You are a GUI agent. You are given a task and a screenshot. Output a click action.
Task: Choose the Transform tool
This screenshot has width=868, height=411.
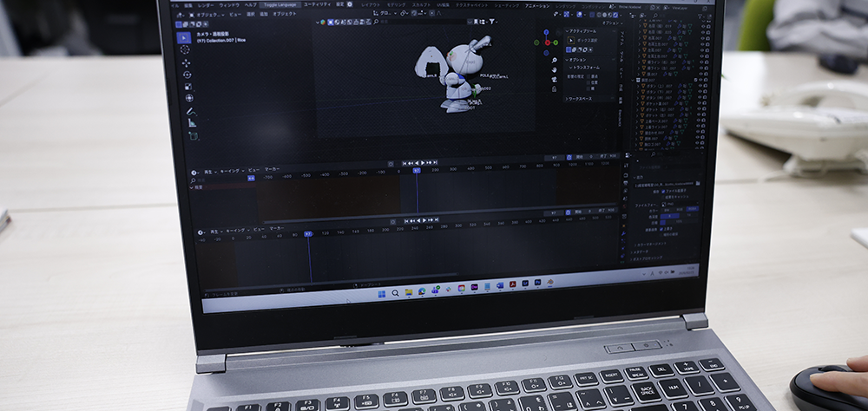(x=188, y=98)
